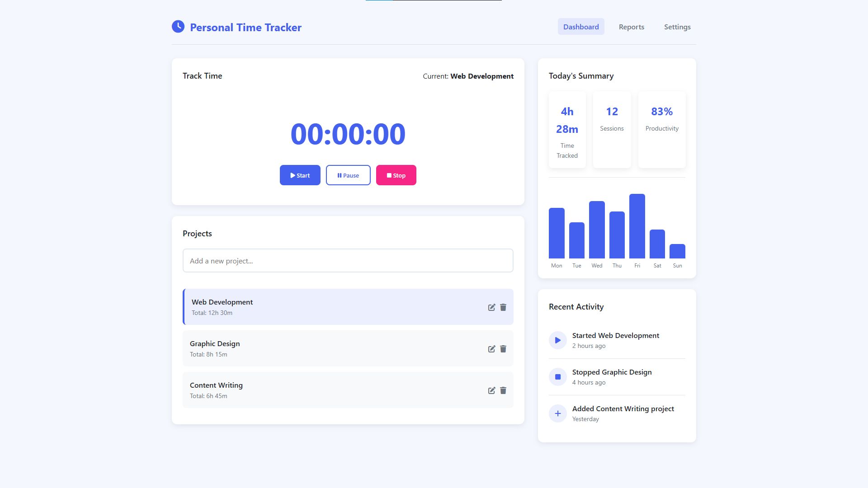The width and height of the screenshot is (868, 488).
Task: Click 'Stopped Graphic Design' activity text
Action: [x=612, y=372]
